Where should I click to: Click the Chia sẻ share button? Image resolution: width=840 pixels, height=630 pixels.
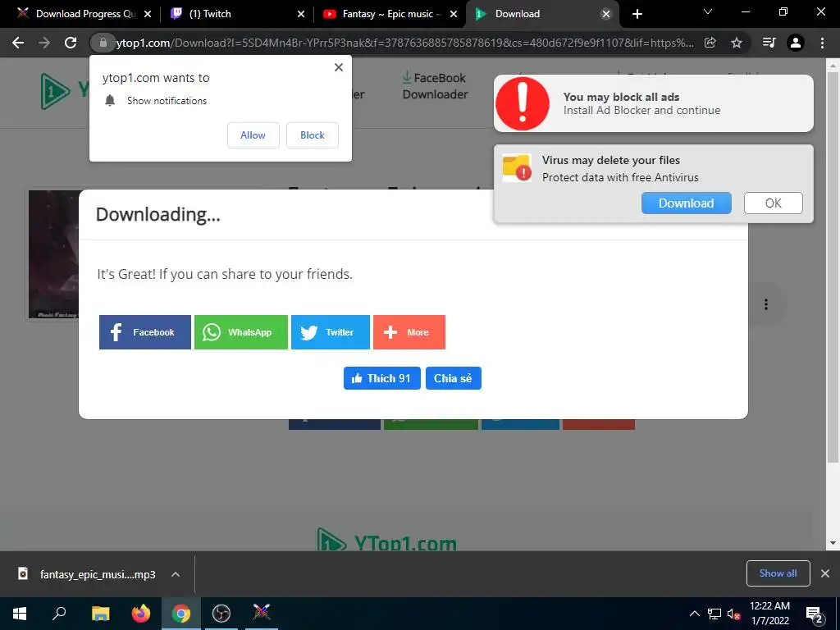click(x=453, y=378)
